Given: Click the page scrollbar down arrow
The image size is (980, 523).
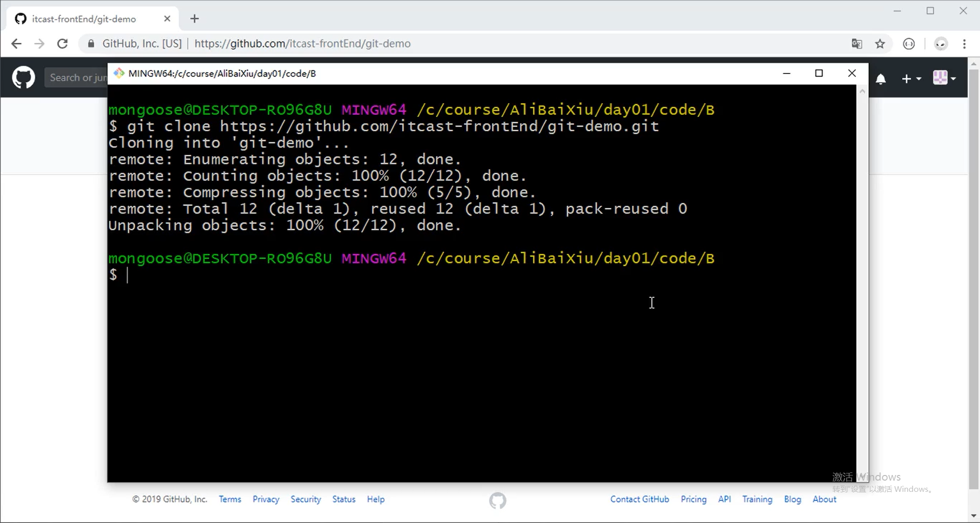Looking at the screenshot, I should pos(973,515).
